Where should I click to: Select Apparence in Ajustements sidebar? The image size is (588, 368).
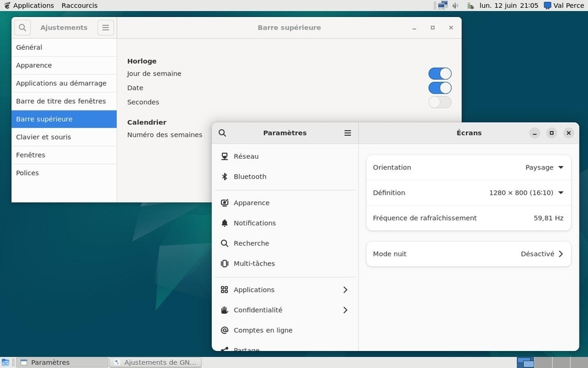point(64,65)
